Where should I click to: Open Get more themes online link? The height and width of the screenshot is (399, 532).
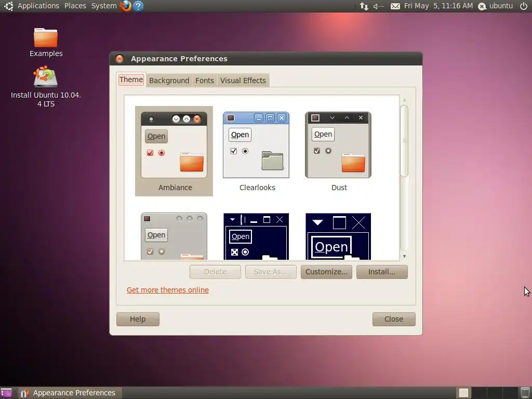tap(168, 290)
